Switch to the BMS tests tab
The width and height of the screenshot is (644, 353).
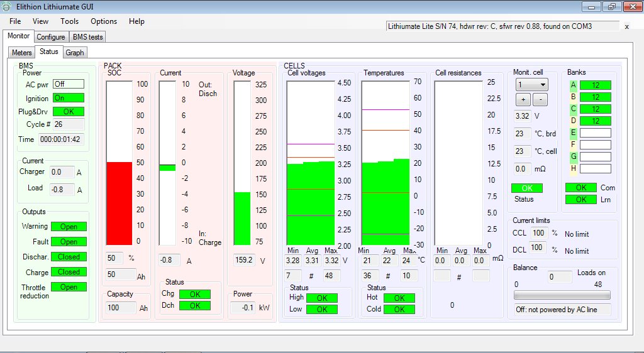pos(87,37)
